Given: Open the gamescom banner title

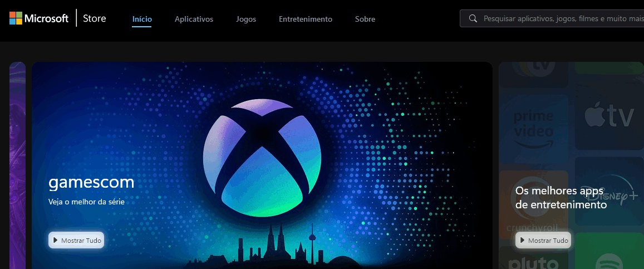Looking at the screenshot, I should tap(92, 182).
